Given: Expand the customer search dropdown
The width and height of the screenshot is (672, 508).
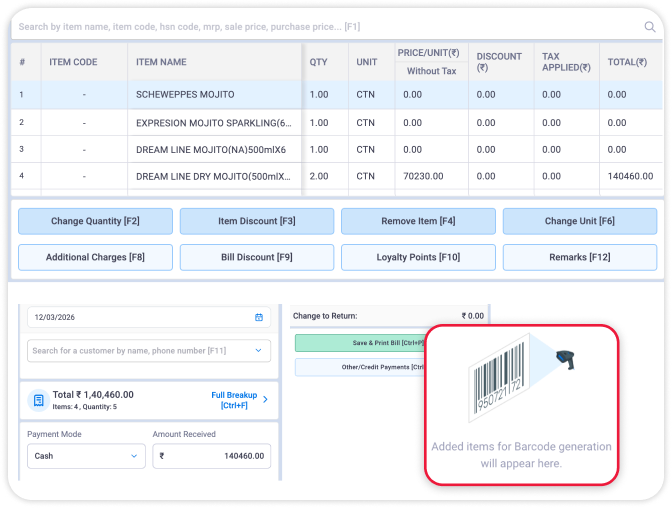Looking at the screenshot, I should pos(259,351).
